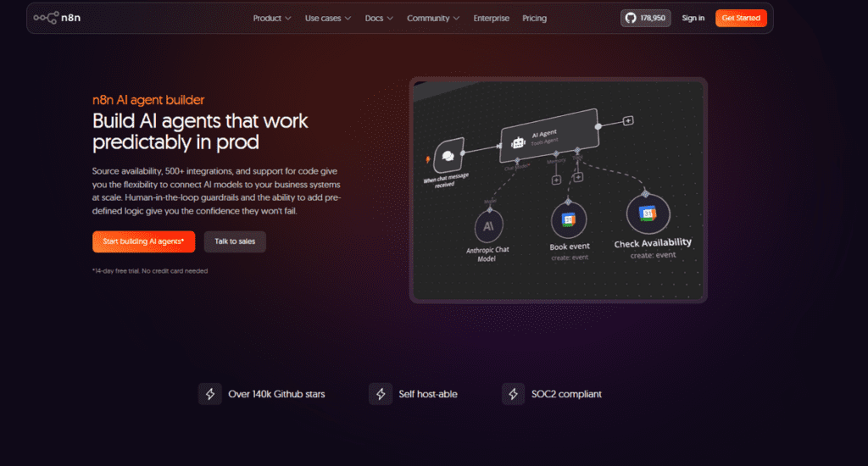The width and height of the screenshot is (868, 466).
Task: Select the Anthropic Chat Model node icon
Action: pos(488,226)
